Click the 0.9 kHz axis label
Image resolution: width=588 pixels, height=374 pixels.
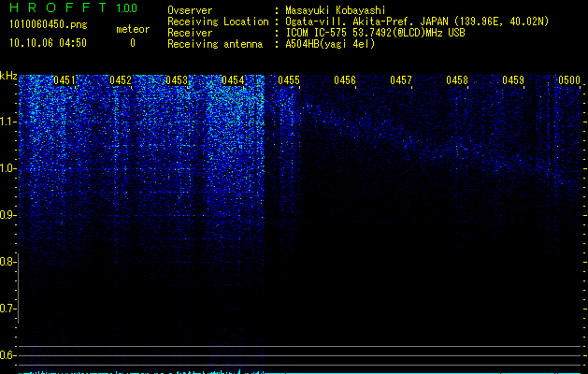(x=8, y=215)
